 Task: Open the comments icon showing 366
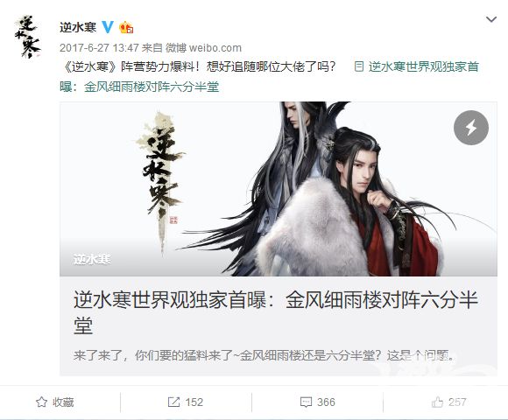pos(306,402)
